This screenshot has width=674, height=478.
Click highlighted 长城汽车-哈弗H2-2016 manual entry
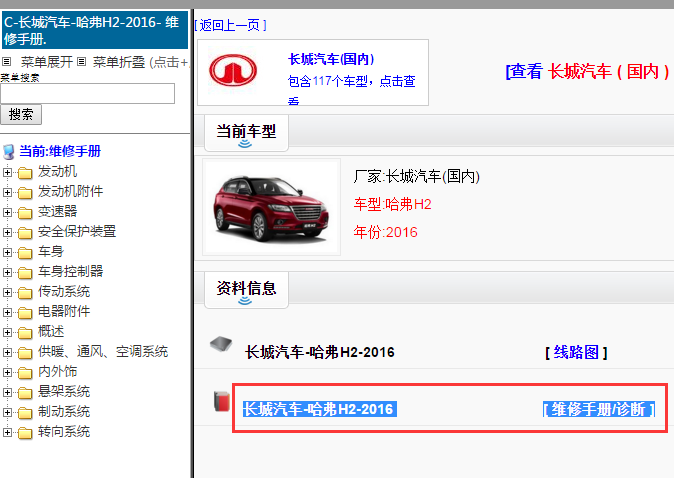[319, 409]
